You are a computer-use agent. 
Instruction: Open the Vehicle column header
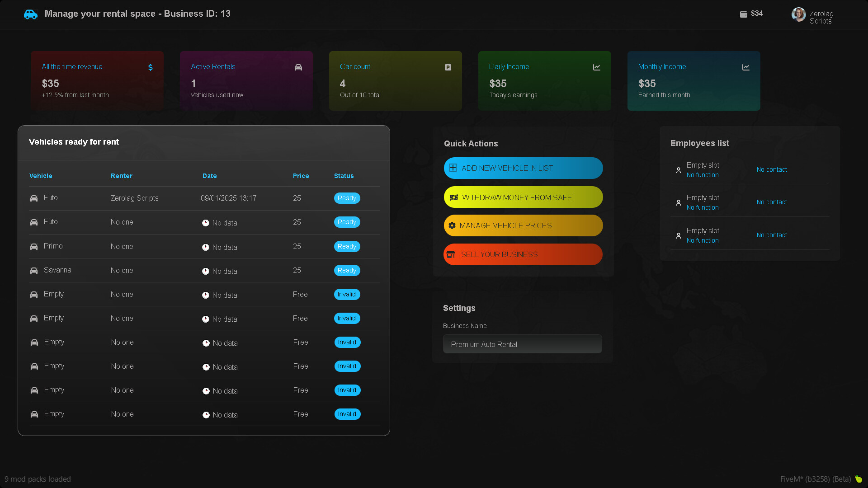pos(41,176)
